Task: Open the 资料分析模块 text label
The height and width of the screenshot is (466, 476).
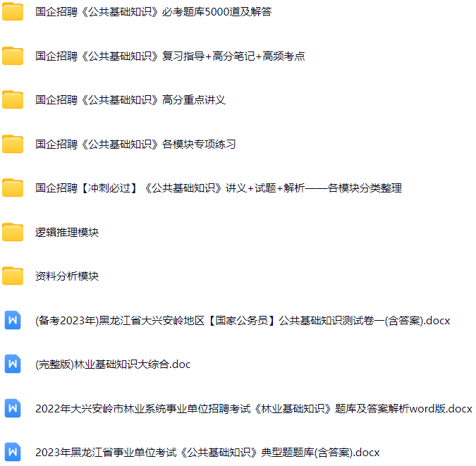Action: pyautogui.click(x=67, y=276)
